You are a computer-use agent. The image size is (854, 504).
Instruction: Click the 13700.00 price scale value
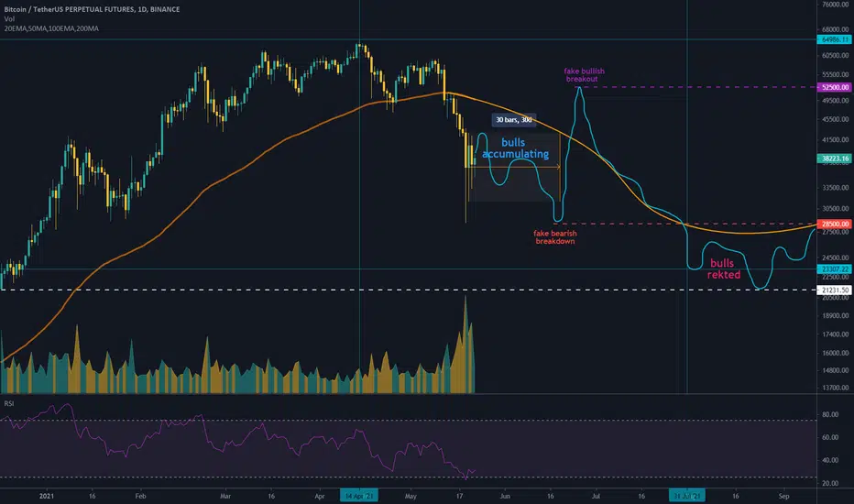(835, 388)
